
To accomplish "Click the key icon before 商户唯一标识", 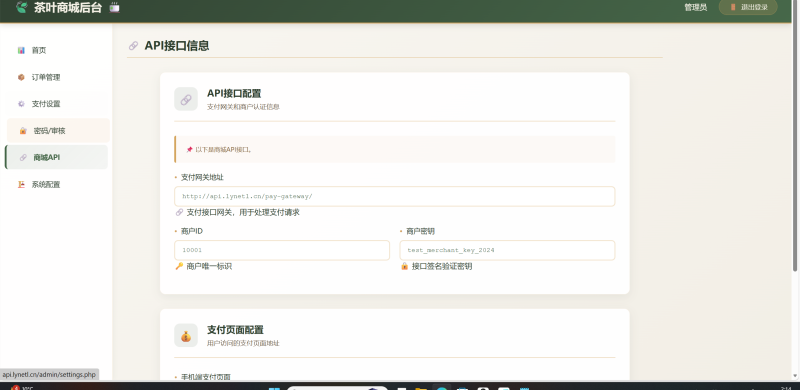I will click(179, 266).
